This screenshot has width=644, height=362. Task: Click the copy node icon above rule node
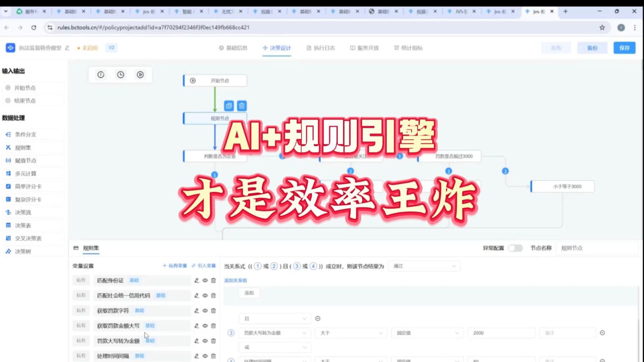[x=229, y=106]
